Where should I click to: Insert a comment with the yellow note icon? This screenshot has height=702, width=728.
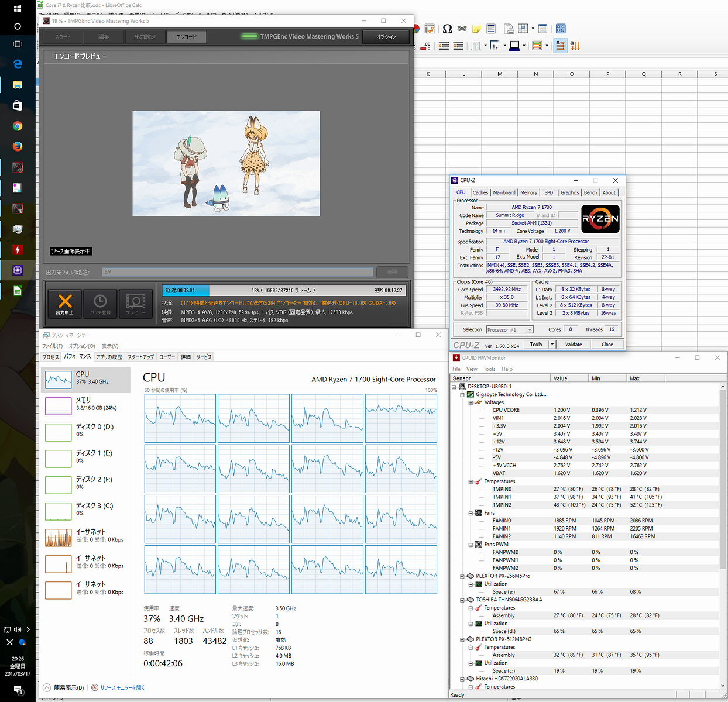click(x=476, y=29)
